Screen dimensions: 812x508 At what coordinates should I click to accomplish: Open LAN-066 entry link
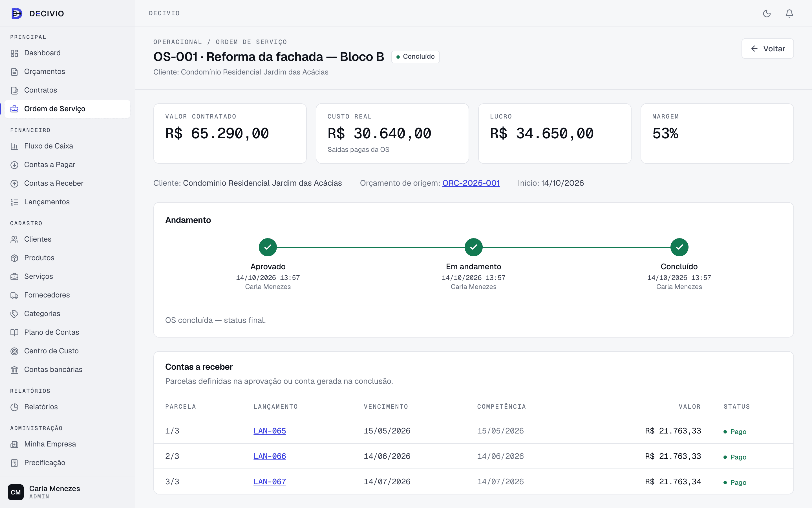pos(270,456)
